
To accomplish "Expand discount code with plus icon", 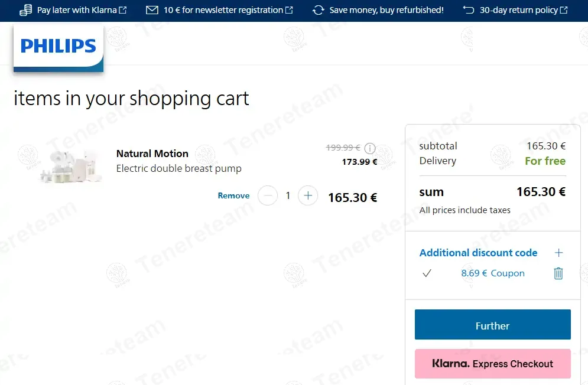I will 559,253.
